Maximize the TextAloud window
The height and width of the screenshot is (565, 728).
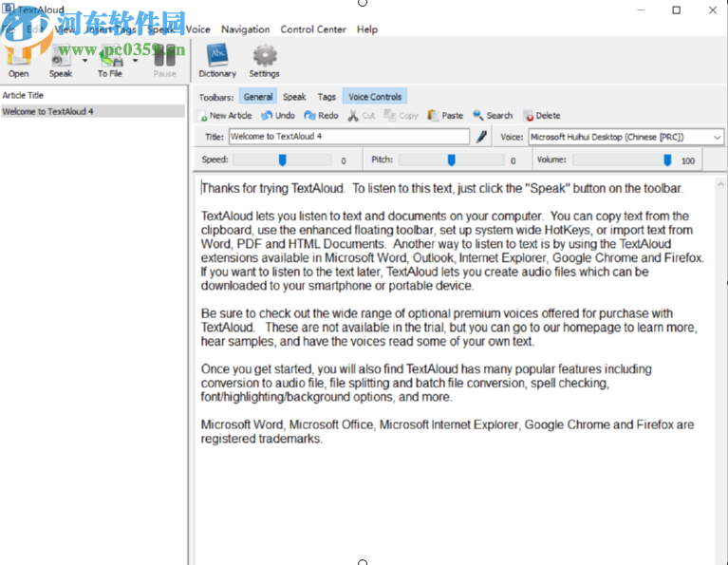676,10
